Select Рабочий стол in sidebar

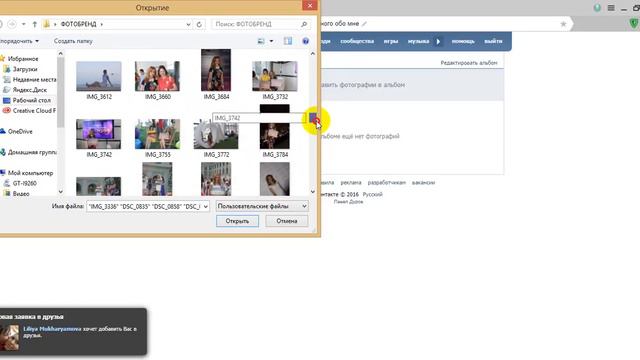click(31, 100)
